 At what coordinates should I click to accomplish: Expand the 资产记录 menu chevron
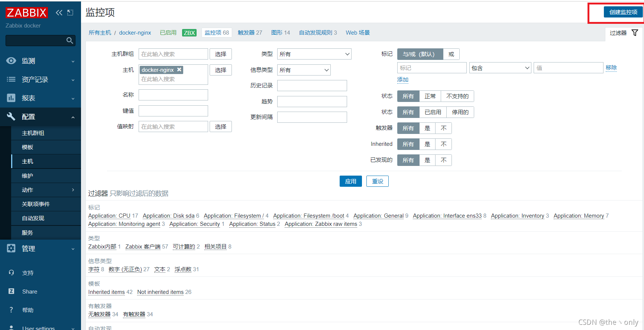pyautogui.click(x=73, y=80)
